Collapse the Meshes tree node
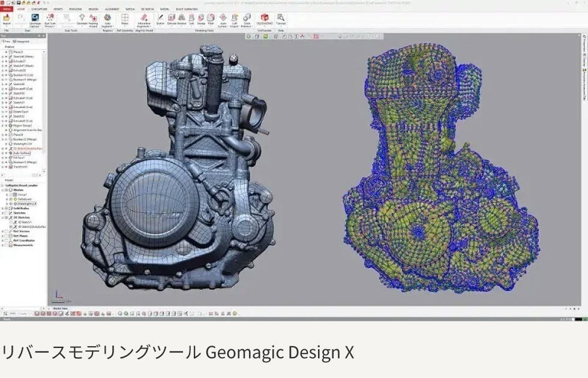 click(2, 190)
